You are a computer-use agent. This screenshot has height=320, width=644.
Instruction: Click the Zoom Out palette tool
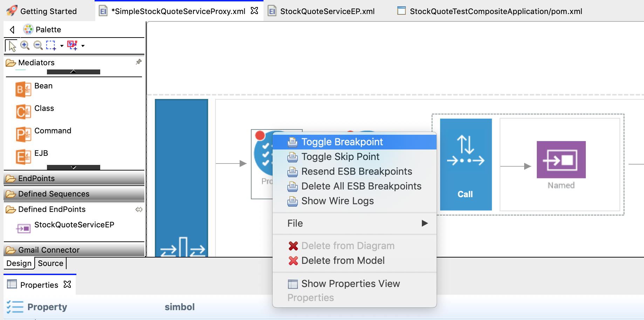[38, 45]
